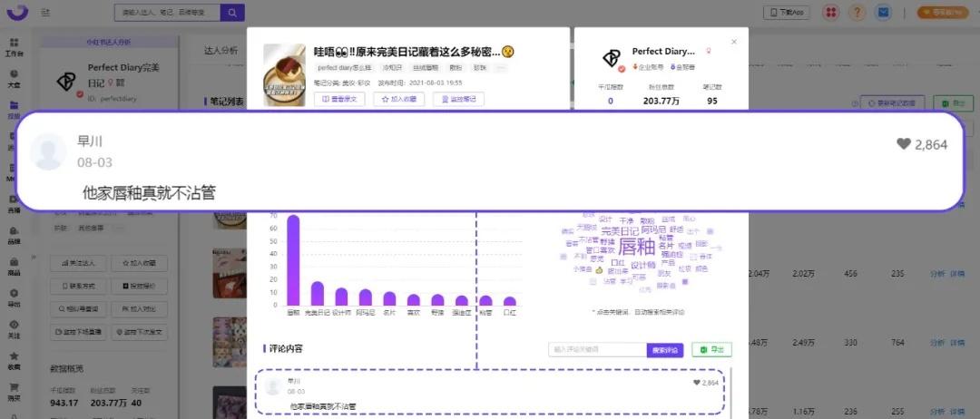
Task: Switch to the 达人分析 tab
Action: pos(220,51)
